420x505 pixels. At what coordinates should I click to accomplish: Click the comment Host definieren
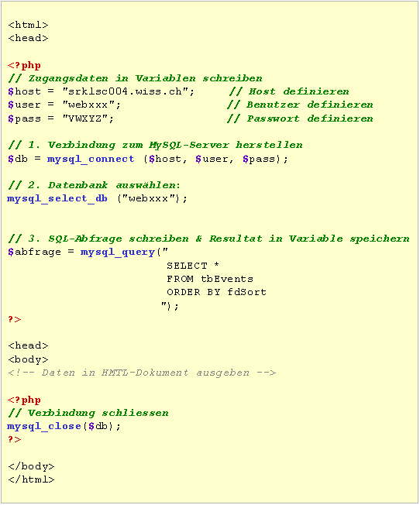(x=289, y=91)
